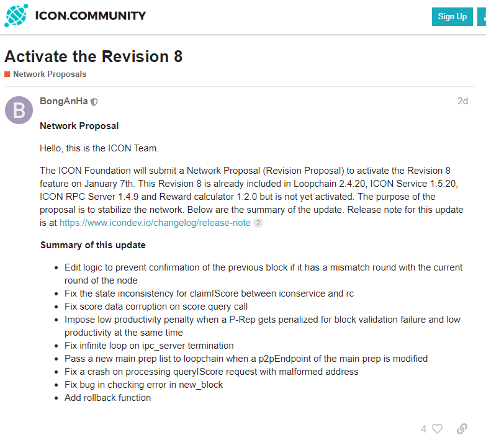Image resolution: width=486 pixels, height=448 pixels.
Task: Click the ICON globe logo
Action: 16,16
